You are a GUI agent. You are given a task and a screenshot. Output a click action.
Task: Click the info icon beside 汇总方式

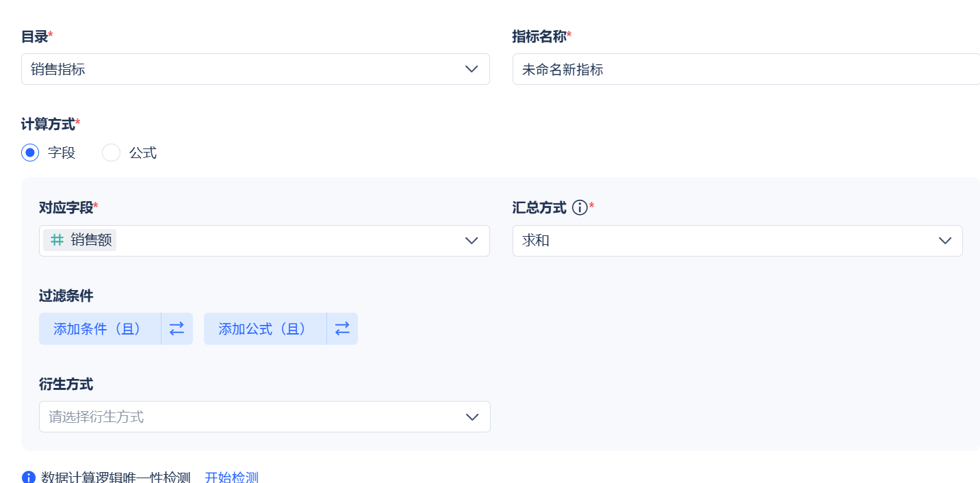click(580, 208)
